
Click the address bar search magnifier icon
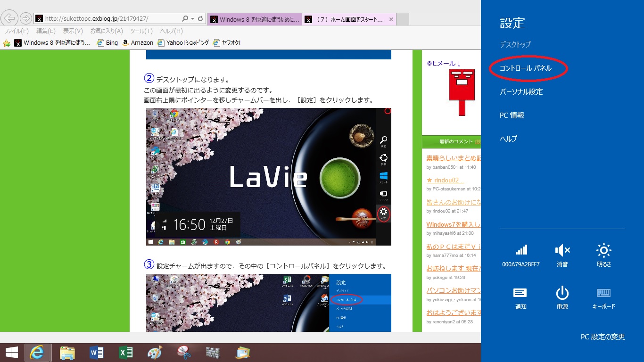point(185,19)
